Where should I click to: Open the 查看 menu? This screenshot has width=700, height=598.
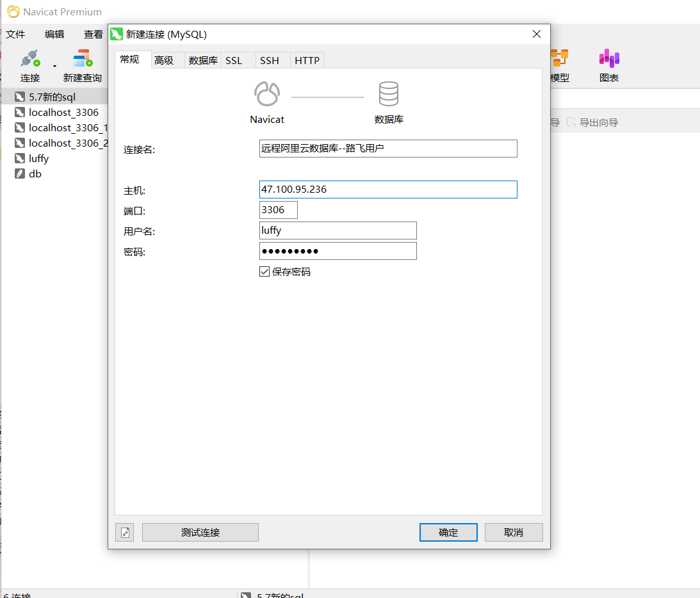[94, 35]
